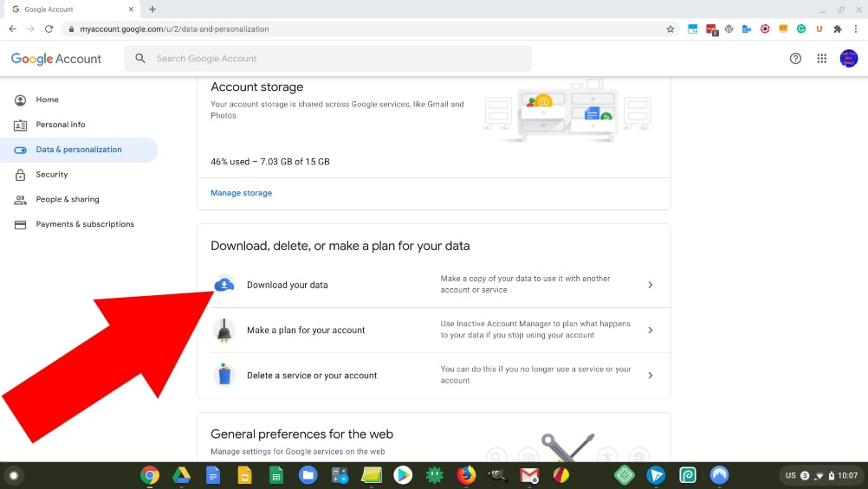Expand the Delete a service or your account chevron
The width and height of the screenshot is (868, 489).
[651, 375]
